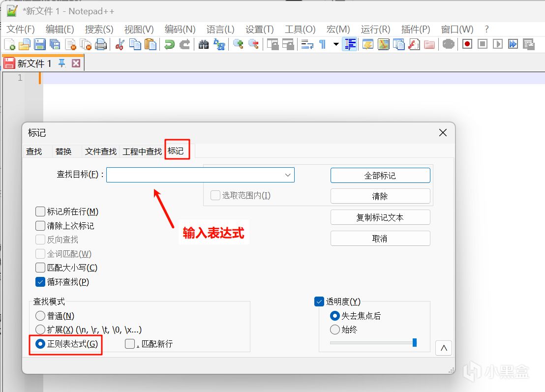Click the Close All files toolbar icon
The width and height of the screenshot is (545, 392).
click(x=86, y=44)
